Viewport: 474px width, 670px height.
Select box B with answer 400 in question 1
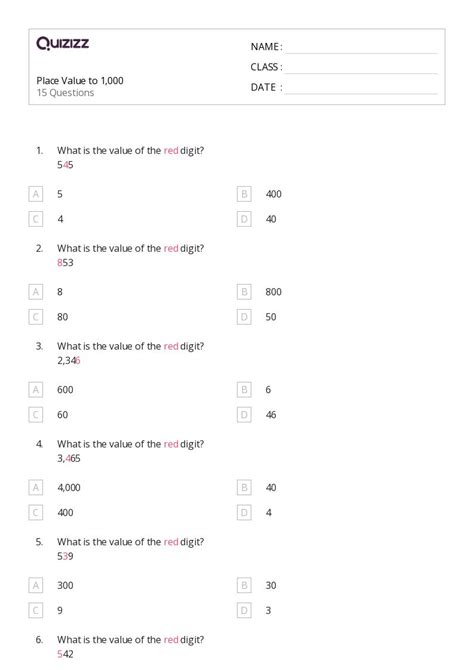click(x=244, y=194)
